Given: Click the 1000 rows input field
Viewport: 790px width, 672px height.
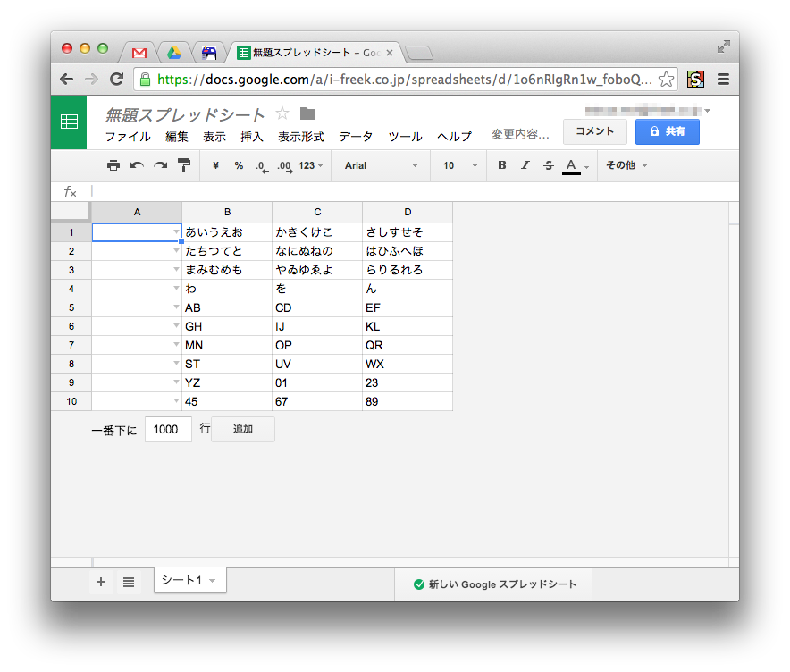Looking at the screenshot, I should pos(168,429).
